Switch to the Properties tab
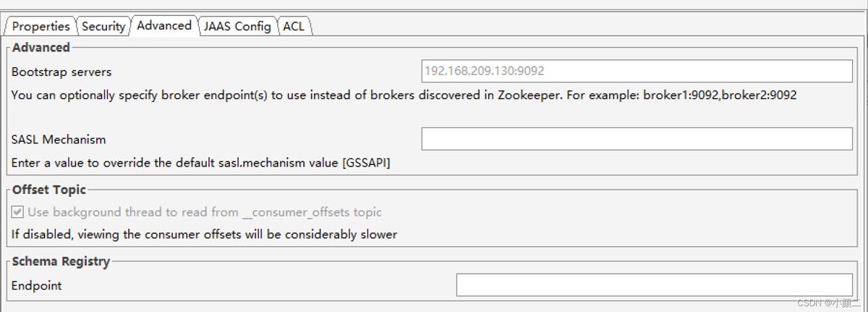This screenshot has width=868, height=312. coord(41,26)
